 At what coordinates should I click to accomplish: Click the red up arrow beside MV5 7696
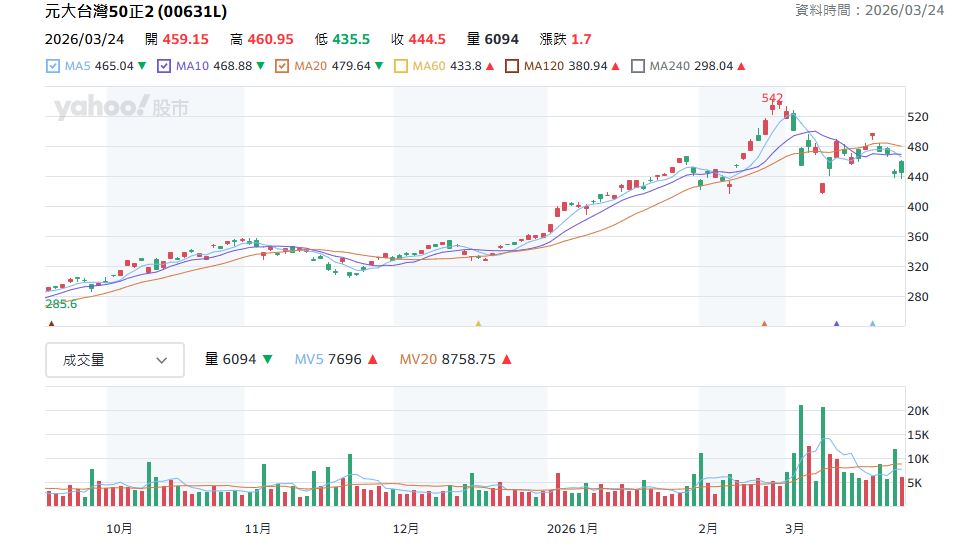372,360
